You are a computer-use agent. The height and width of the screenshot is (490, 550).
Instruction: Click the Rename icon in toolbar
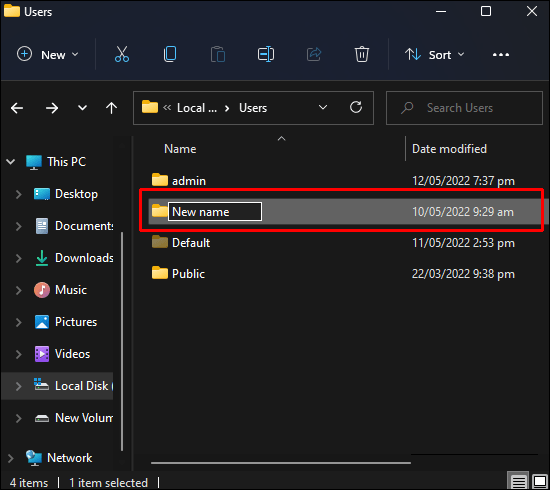coord(266,54)
